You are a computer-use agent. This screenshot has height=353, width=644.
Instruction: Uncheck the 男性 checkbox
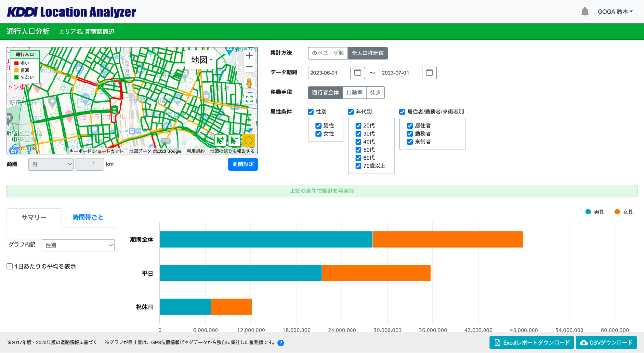tap(318, 126)
